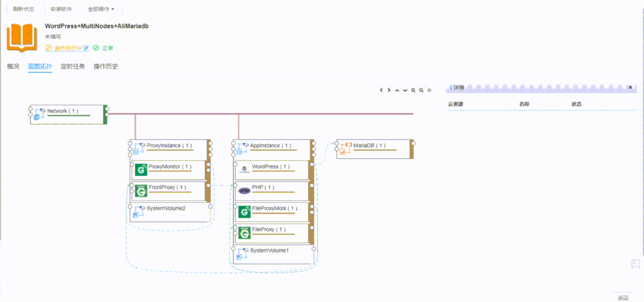Zoom out of the blueprint topology

(421, 90)
